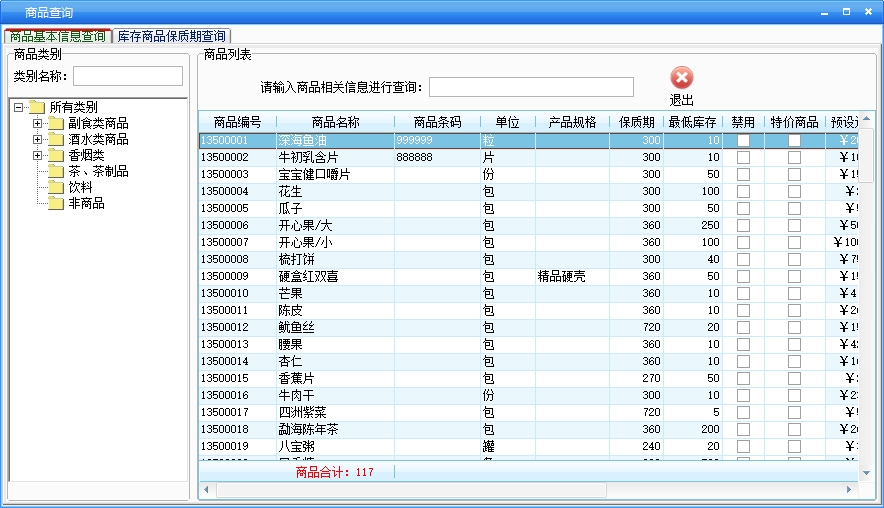Open the 商品基本信息查询 tab
The image size is (884, 508).
click(x=58, y=36)
